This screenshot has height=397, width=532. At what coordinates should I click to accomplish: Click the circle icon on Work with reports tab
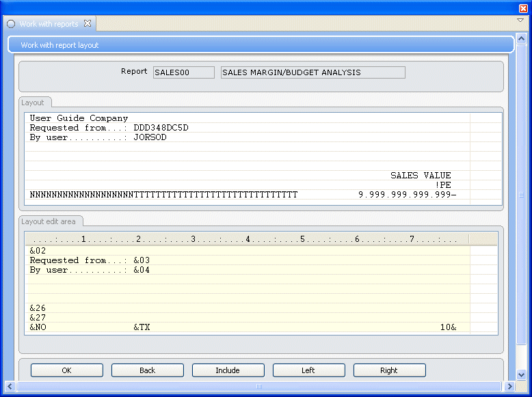11,24
